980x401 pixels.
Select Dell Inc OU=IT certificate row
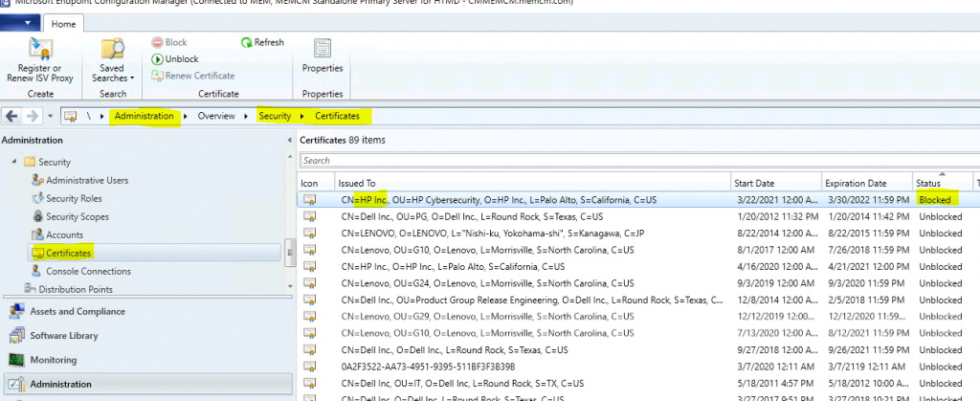[637, 384]
